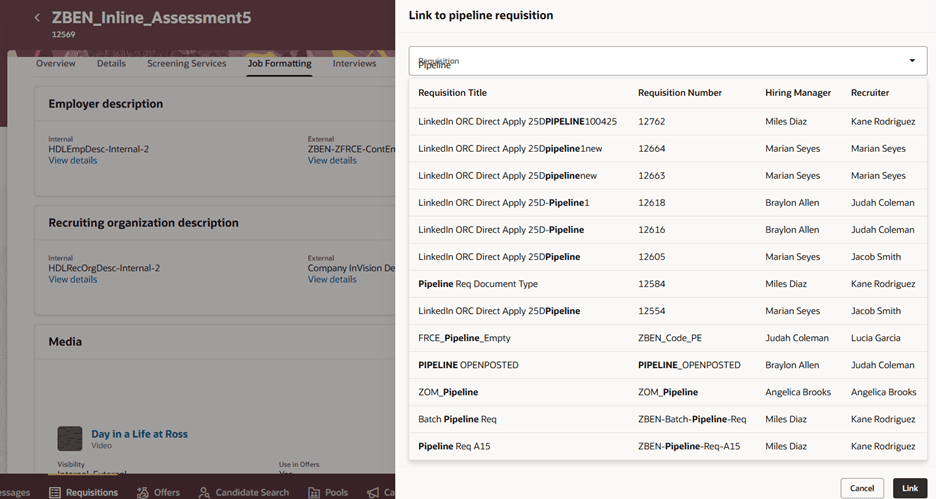Open the Day in a Life at Ross link
The width and height of the screenshot is (936, 499).
139,434
